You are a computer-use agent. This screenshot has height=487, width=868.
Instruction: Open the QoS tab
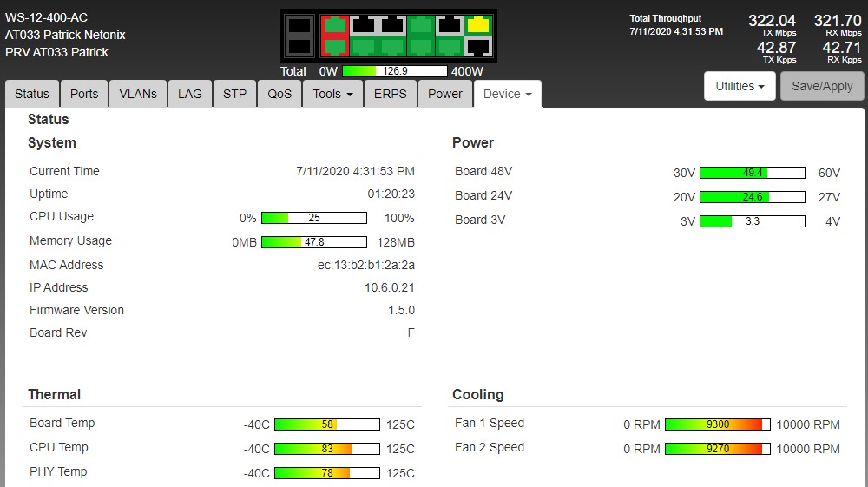tap(279, 94)
